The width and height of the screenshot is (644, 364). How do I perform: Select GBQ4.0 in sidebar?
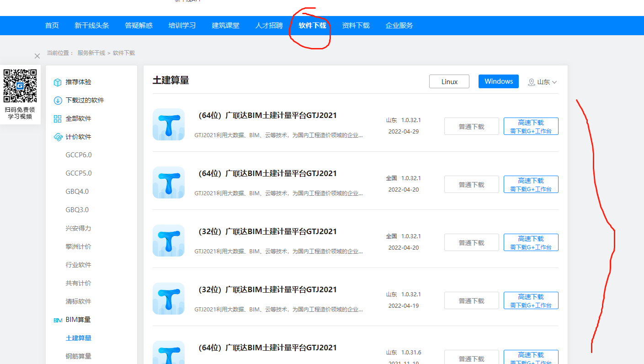tap(77, 192)
